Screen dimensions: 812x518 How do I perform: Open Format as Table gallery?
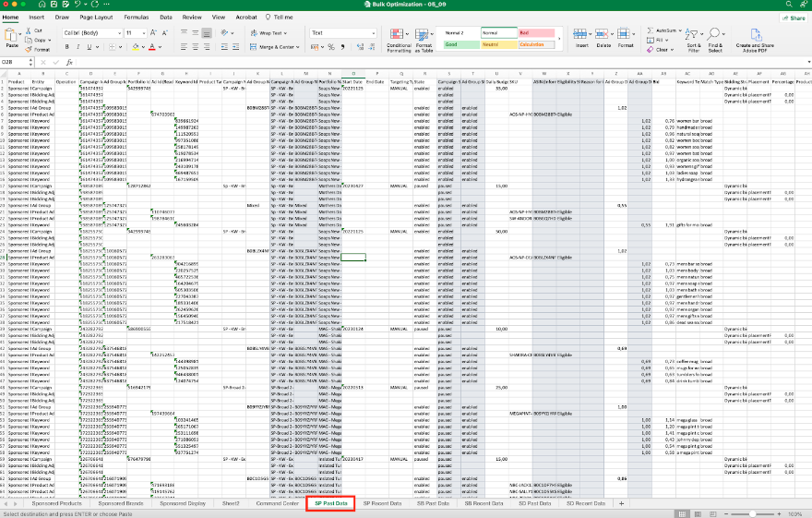424,41
